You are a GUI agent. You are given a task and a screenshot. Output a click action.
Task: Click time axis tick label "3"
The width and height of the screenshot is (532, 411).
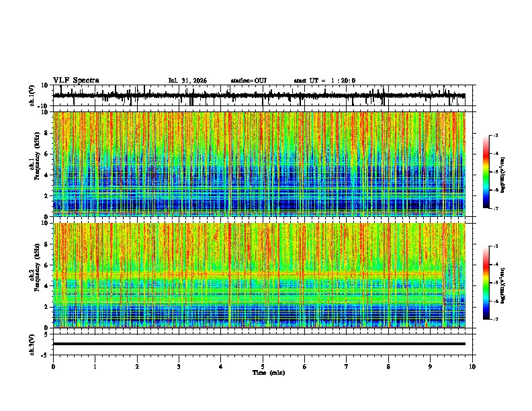(x=179, y=366)
